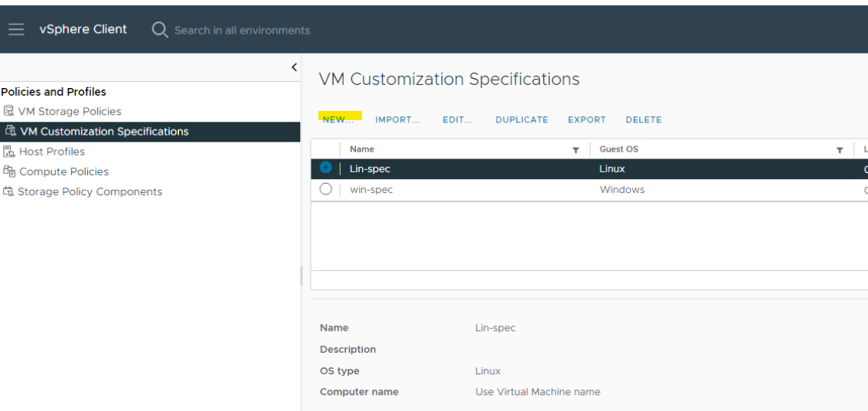
Task: Click the search magnifier icon
Action: pos(159,30)
